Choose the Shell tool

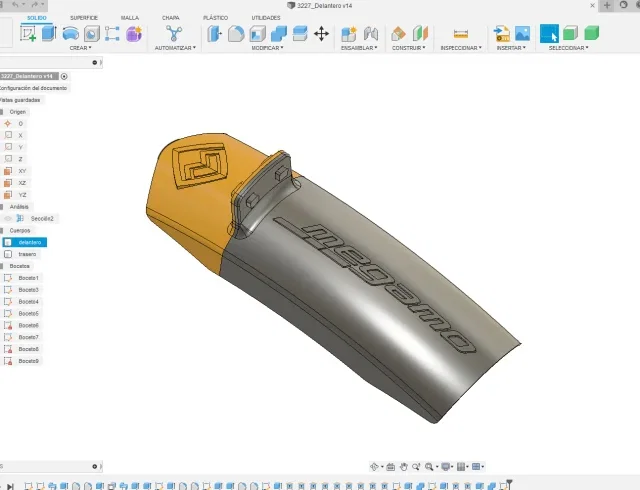pos(258,33)
